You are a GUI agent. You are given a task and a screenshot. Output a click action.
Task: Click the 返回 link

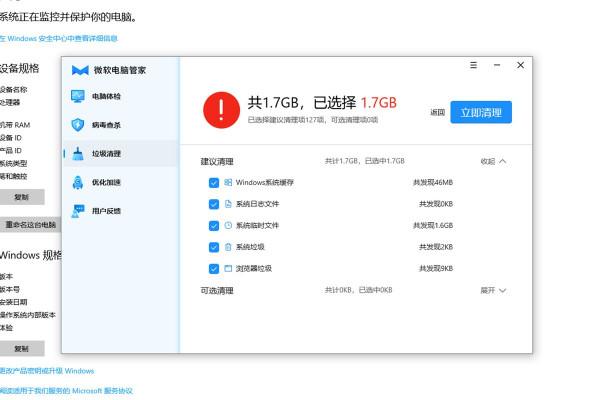pyautogui.click(x=437, y=112)
